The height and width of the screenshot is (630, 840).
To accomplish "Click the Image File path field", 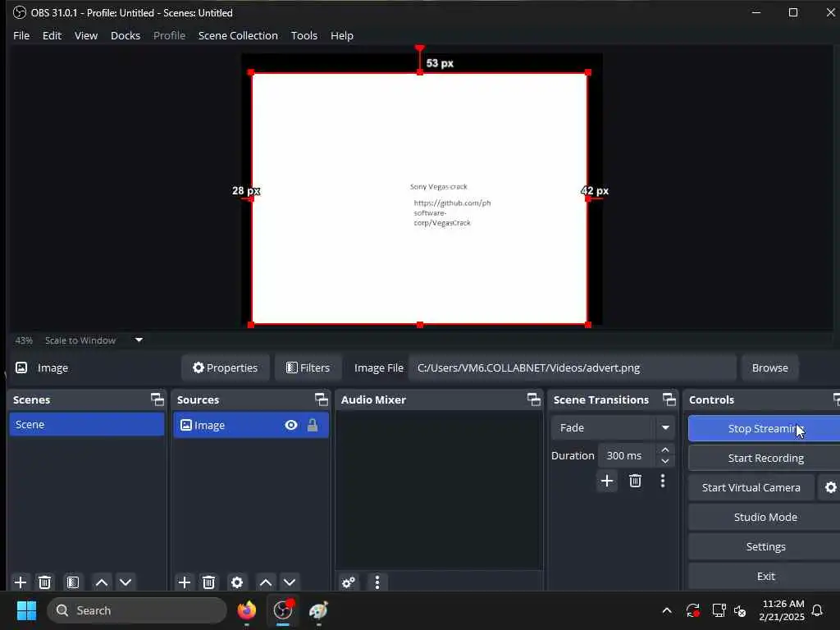I will 572,367.
